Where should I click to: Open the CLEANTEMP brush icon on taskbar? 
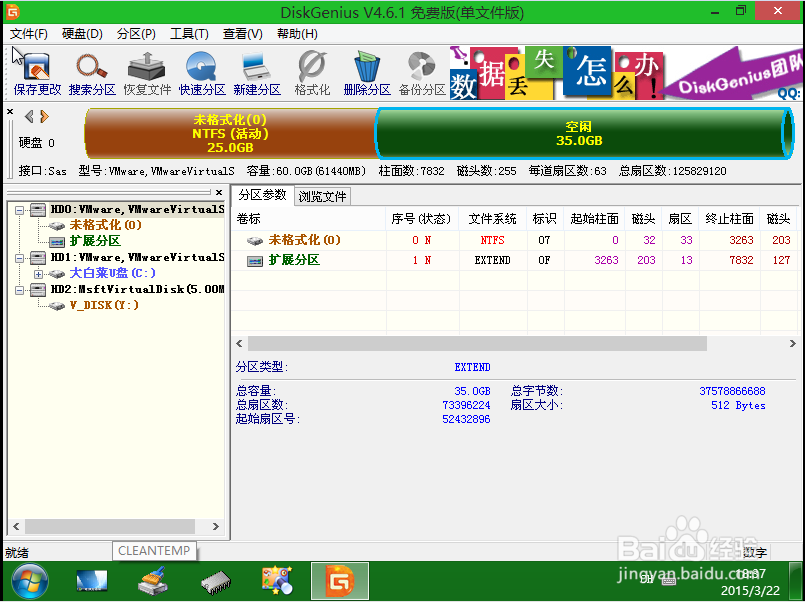pos(153,580)
